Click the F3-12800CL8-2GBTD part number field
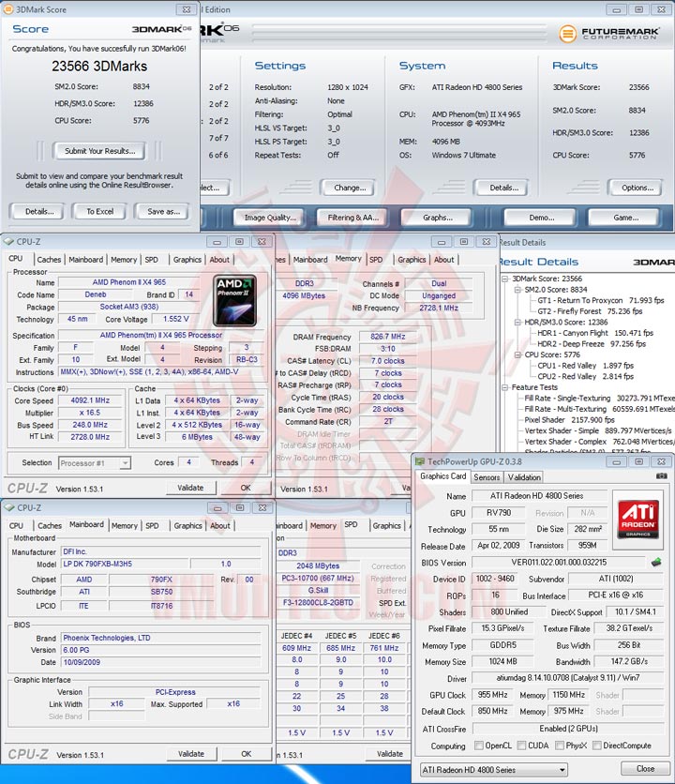This screenshot has height=784, width=675. pyautogui.click(x=318, y=602)
